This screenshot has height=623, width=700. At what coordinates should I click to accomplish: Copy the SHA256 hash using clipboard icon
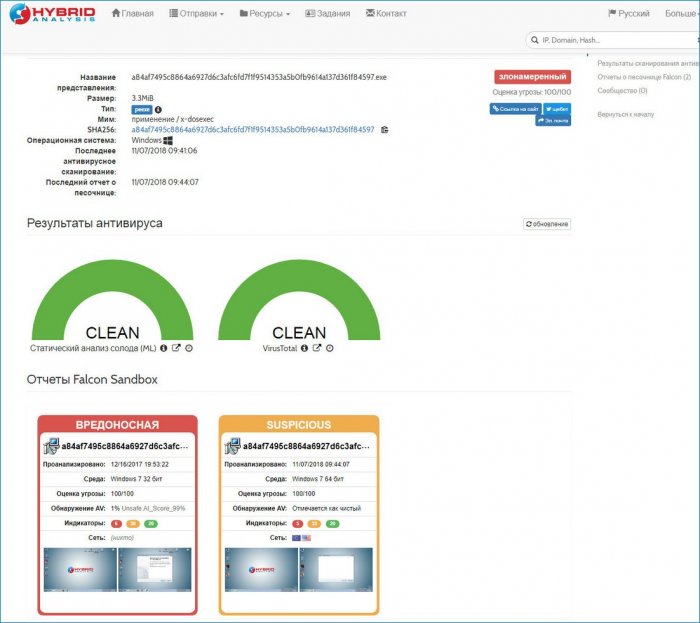(x=385, y=130)
